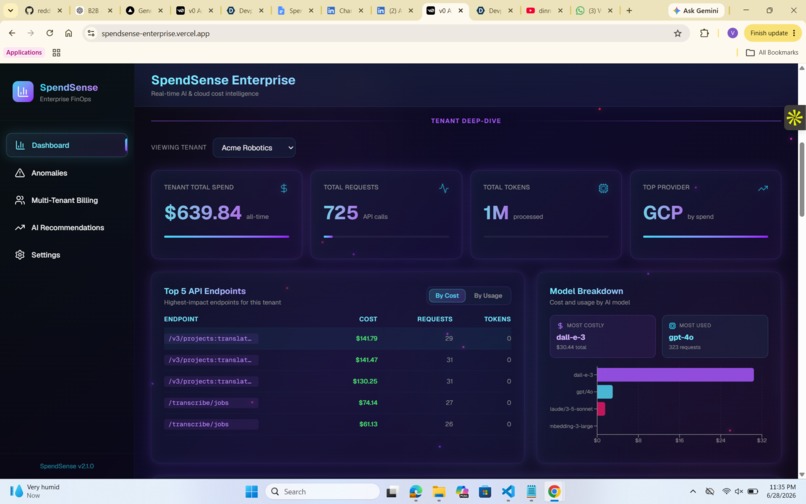Click the SpendSense logo icon in sidebar
Viewport: 806px width, 504px height.
click(23, 92)
